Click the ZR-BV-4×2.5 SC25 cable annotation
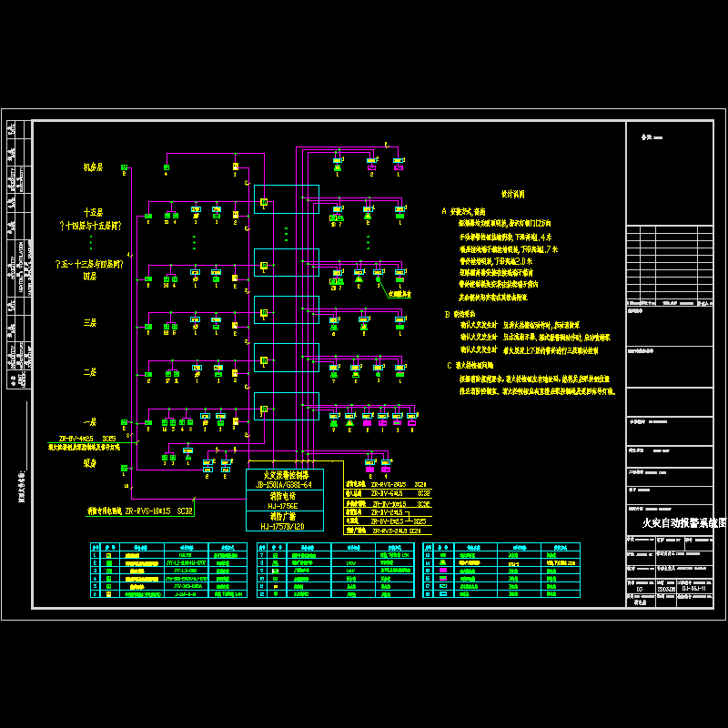The width and height of the screenshot is (728, 728). (x=87, y=439)
